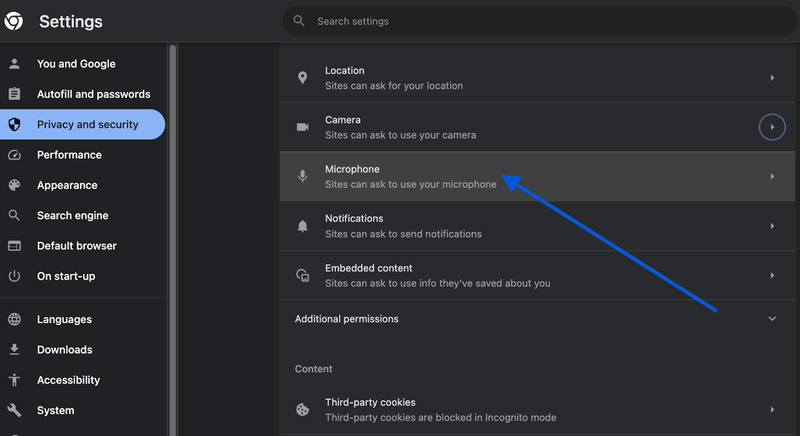
Task: Select Downloads in the sidebar
Action: pos(83,349)
